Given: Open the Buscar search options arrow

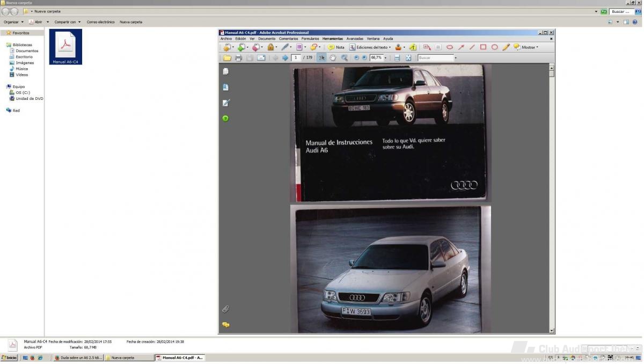Looking at the screenshot, I should pyautogui.click(x=456, y=58).
